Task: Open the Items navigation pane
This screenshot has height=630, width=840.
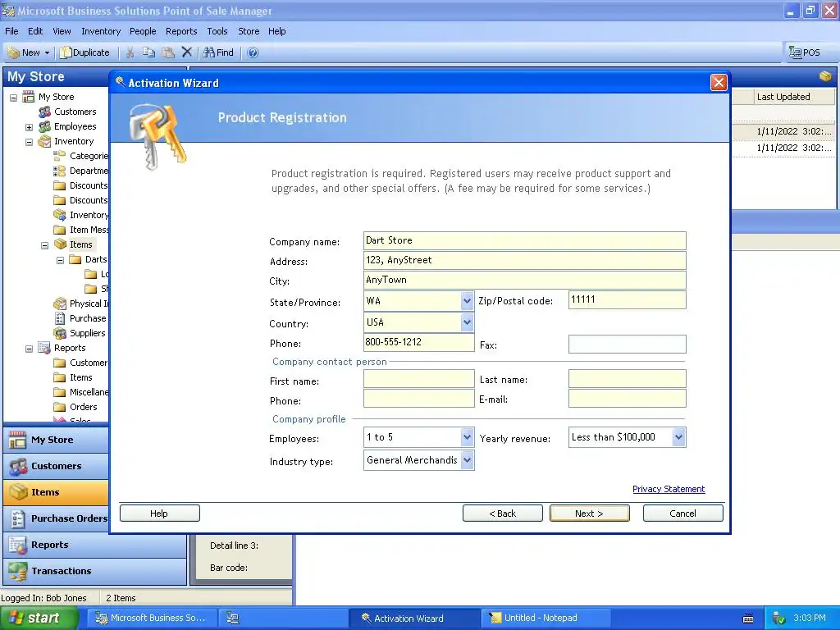Action: pos(56,492)
